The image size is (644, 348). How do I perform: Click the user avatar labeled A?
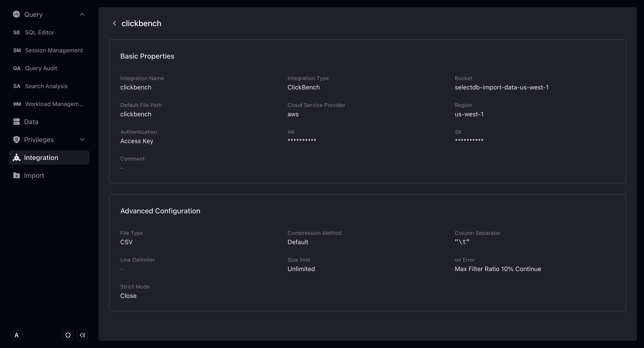(x=16, y=335)
